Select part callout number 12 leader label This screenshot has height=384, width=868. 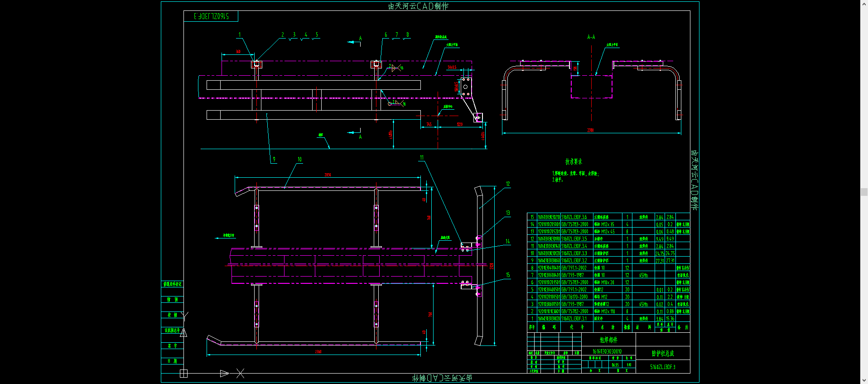tap(508, 184)
